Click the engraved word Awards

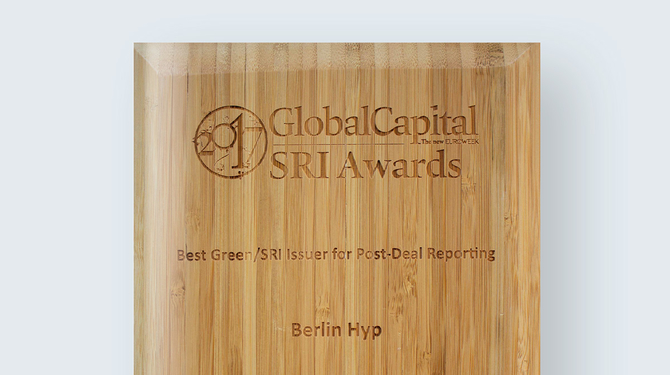[400, 164]
